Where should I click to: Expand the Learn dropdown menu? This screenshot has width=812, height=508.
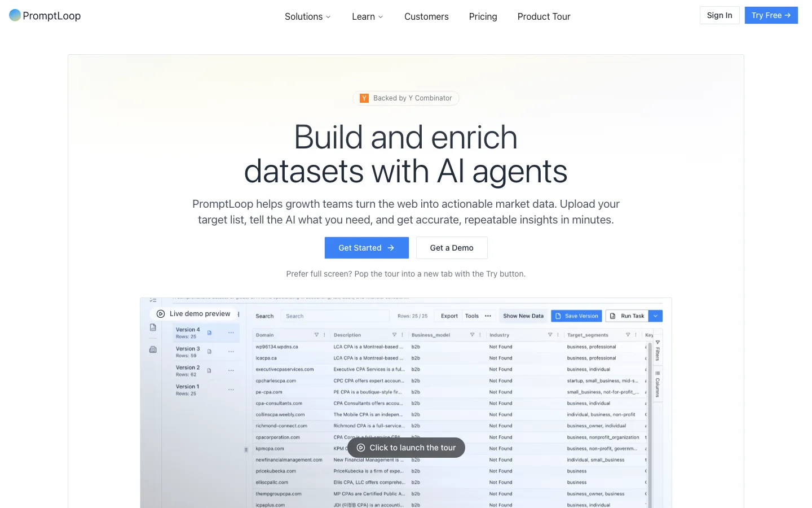coord(368,17)
